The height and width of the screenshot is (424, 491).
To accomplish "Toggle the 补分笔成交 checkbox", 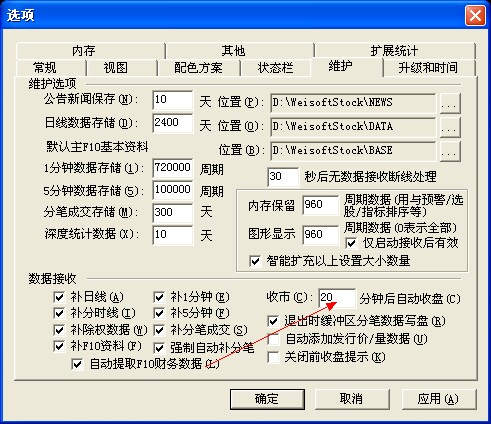I will click(x=159, y=330).
